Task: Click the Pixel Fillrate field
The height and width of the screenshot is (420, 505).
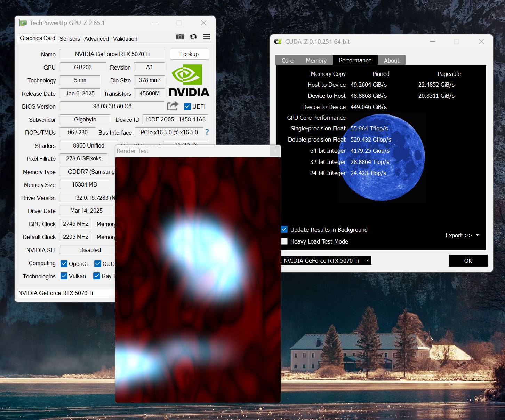Action: (x=83, y=158)
